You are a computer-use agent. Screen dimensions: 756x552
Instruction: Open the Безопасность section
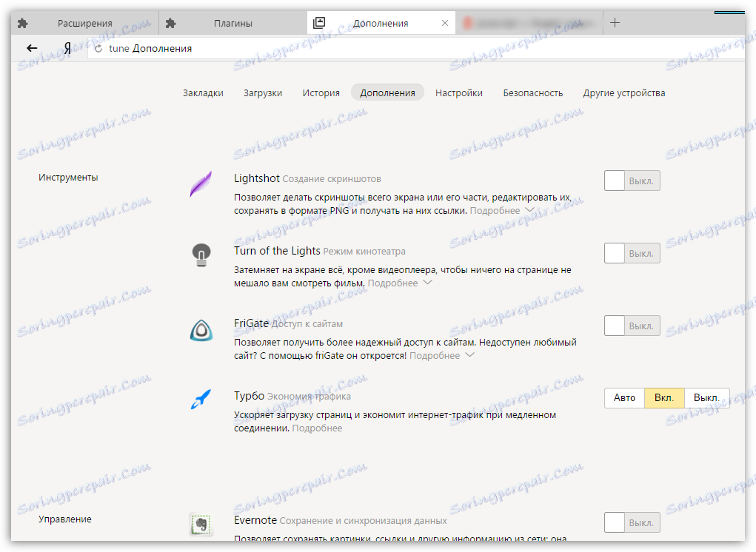tap(533, 93)
